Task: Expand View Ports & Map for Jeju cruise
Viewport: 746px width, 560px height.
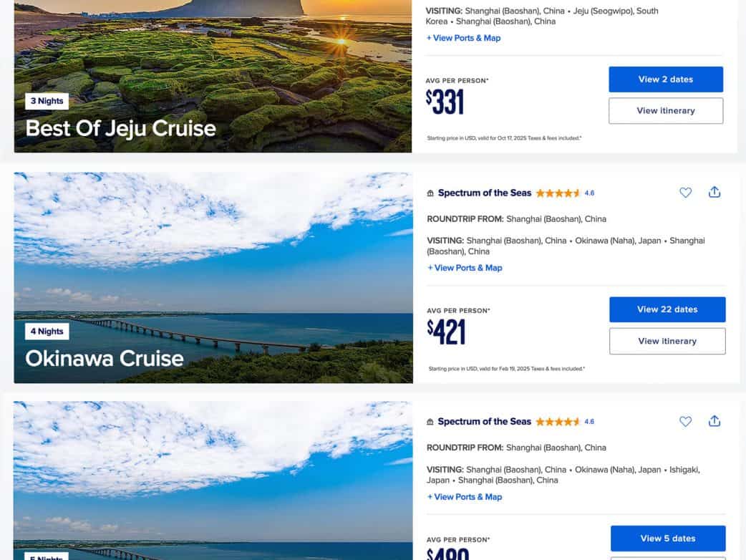Action: [x=463, y=38]
